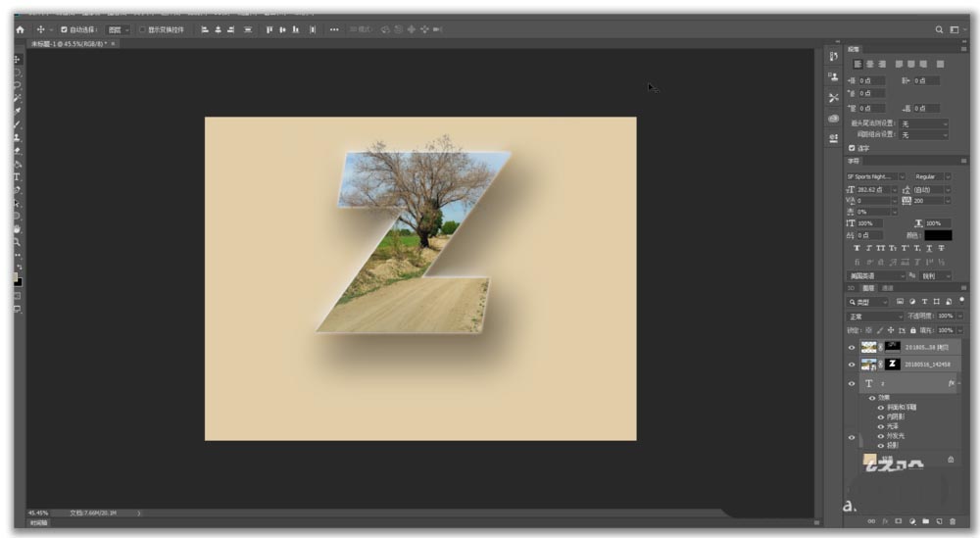Switch to the 3D panel tab
The width and height of the screenshot is (980, 538).
click(852, 288)
